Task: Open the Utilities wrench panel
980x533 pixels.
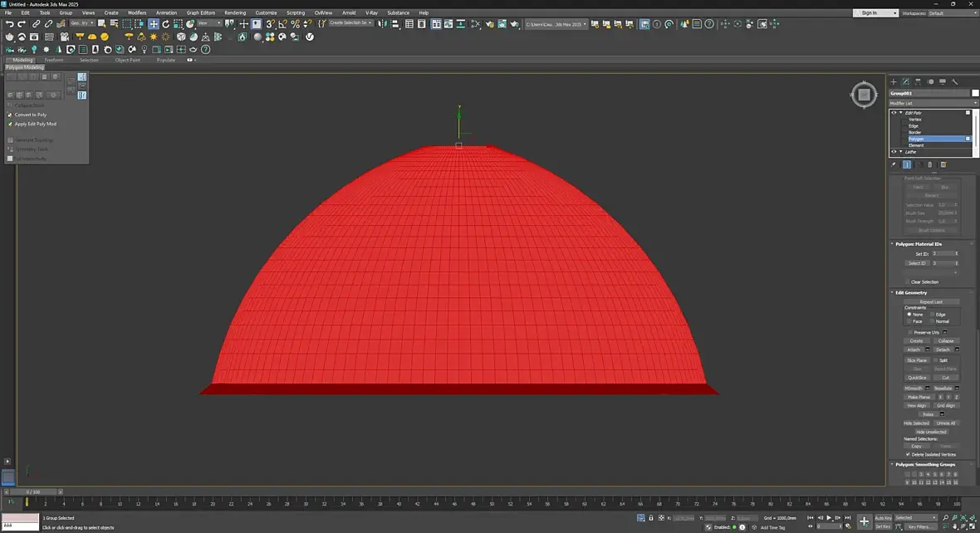Action: 955,81
